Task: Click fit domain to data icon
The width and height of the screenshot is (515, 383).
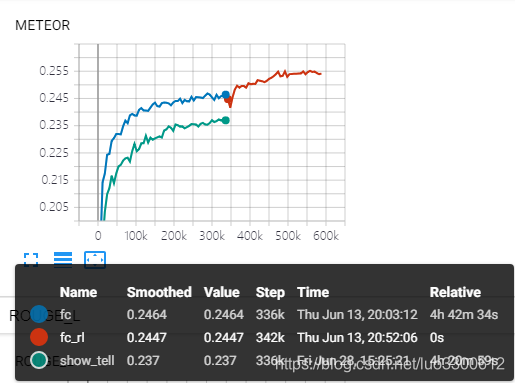Action: [95, 260]
